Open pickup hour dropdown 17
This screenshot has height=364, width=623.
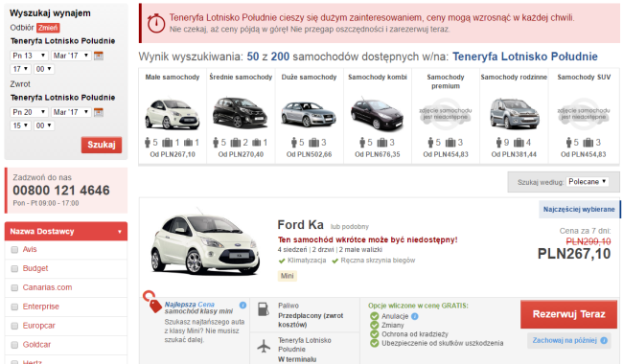20,69
